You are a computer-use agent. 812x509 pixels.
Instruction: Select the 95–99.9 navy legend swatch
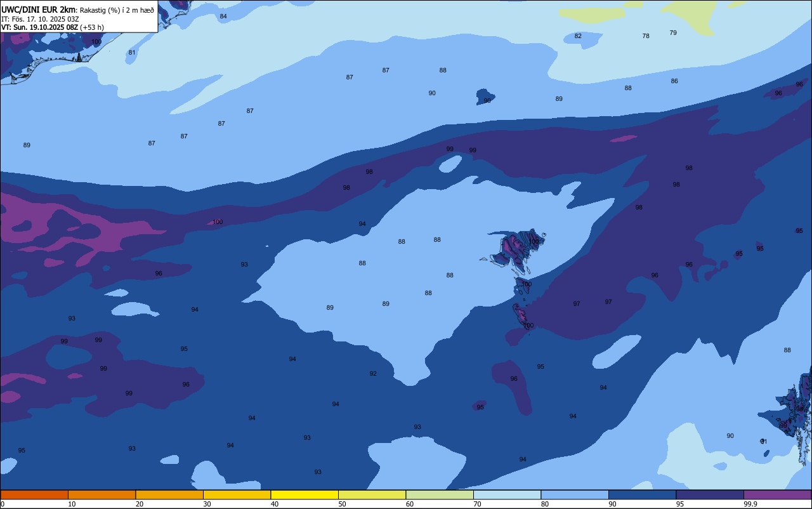(710, 494)
